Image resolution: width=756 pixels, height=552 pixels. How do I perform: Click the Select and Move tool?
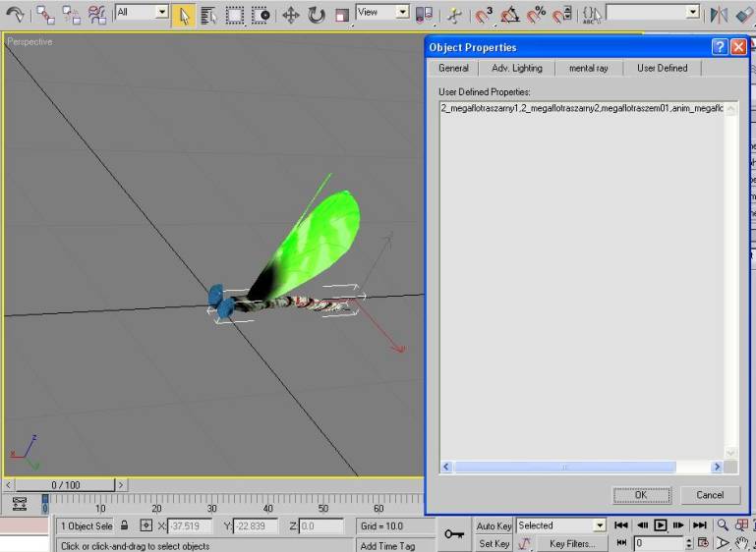click(x=291, y=15)
